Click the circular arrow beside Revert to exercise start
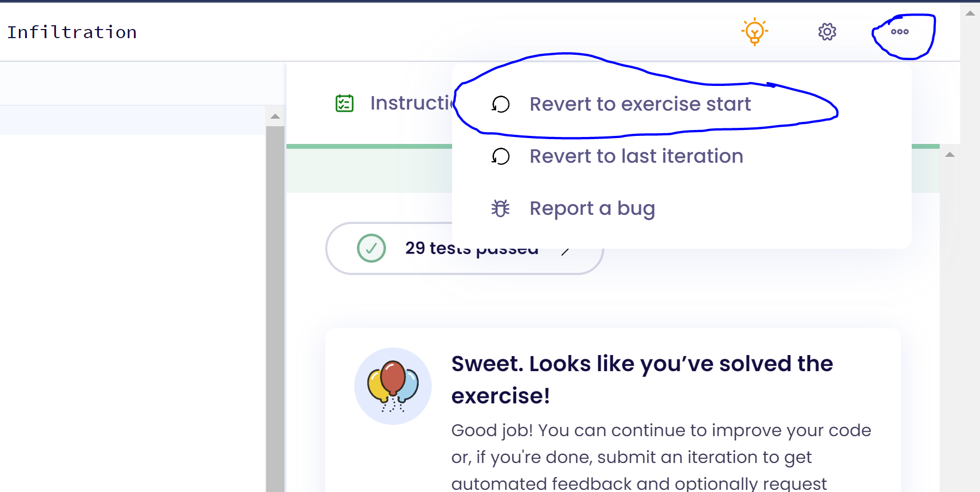Screen dimensions: 980x492 point(500,104)
